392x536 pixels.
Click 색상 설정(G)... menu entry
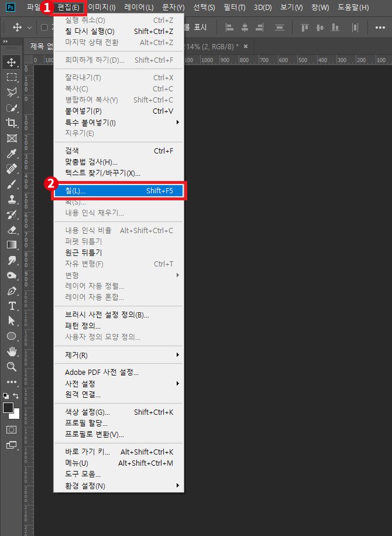88,412
